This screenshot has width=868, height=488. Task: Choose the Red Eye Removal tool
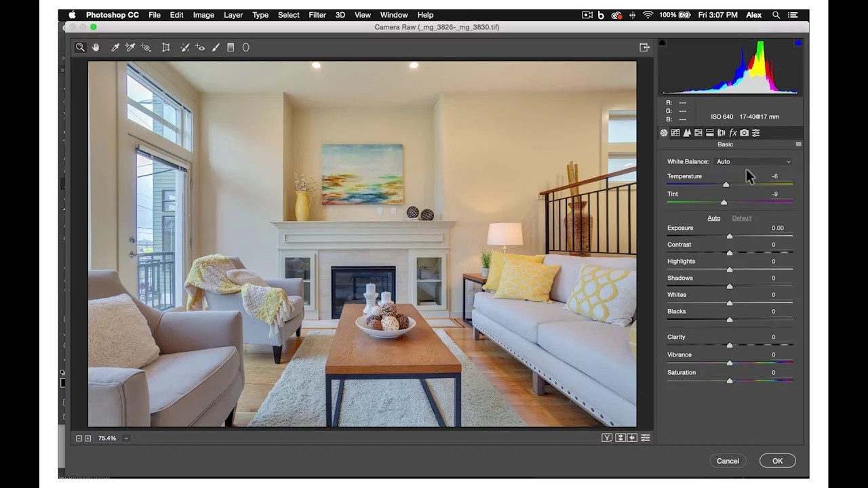click(x=201, y=47)
